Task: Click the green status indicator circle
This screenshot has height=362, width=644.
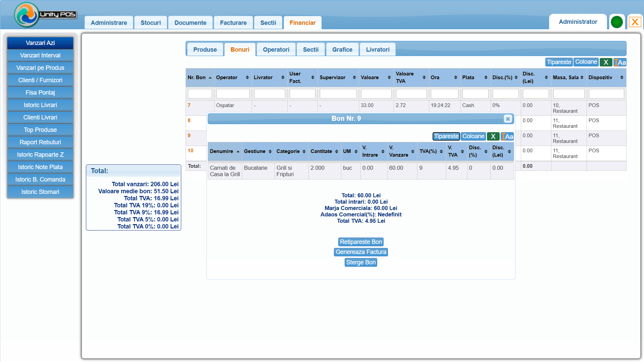Action: 616,22
